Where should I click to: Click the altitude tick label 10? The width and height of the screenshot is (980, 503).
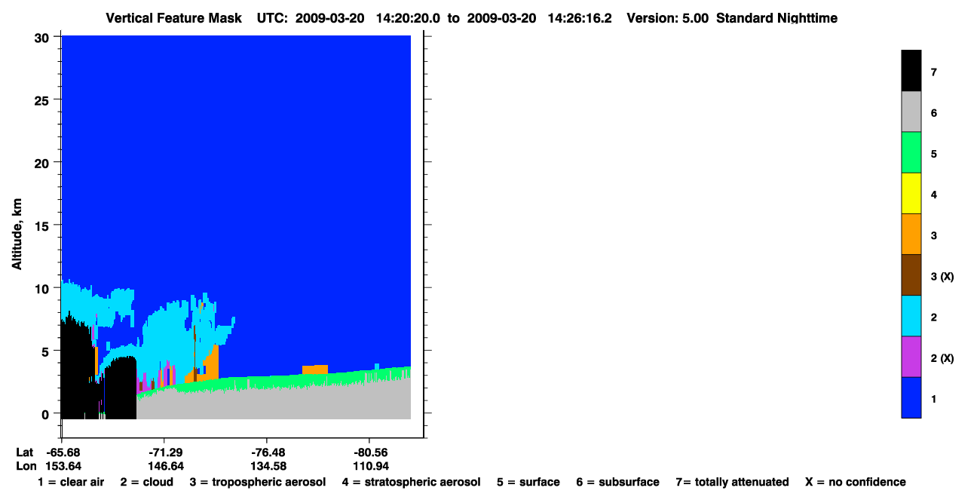coord(42,288)
